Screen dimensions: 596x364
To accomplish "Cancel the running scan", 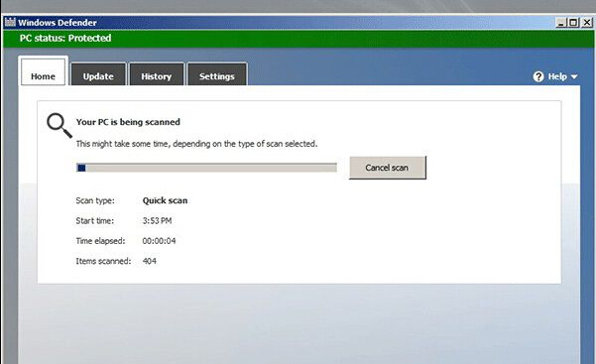I will [x=388, y=168].
